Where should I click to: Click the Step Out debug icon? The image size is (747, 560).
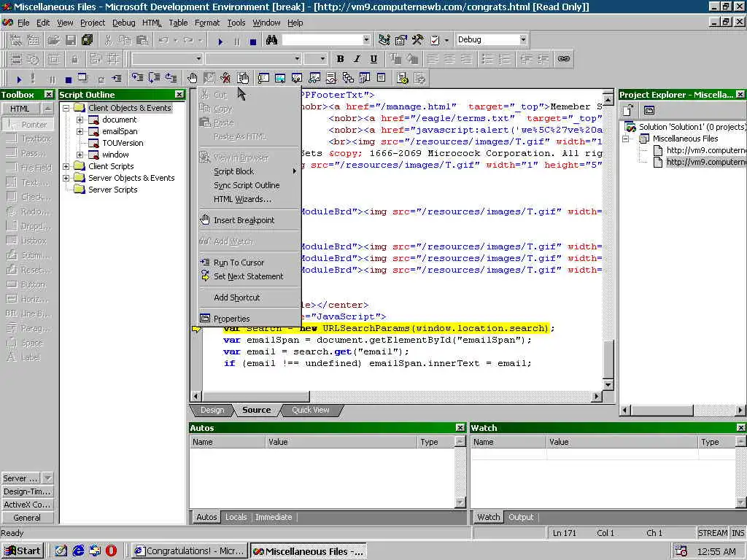tap(171, 77)
